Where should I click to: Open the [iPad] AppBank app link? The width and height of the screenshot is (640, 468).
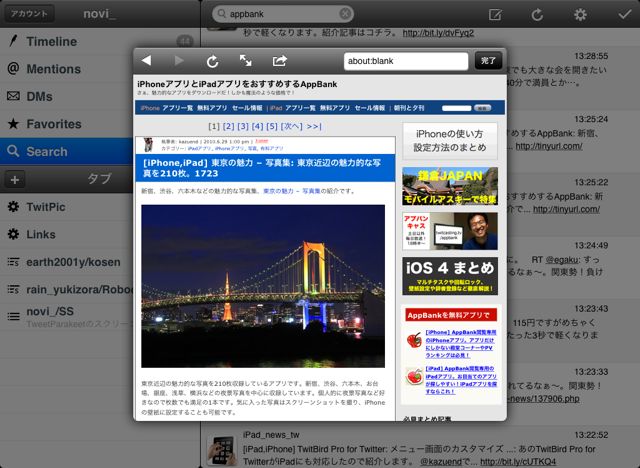[x=461, y=380]
